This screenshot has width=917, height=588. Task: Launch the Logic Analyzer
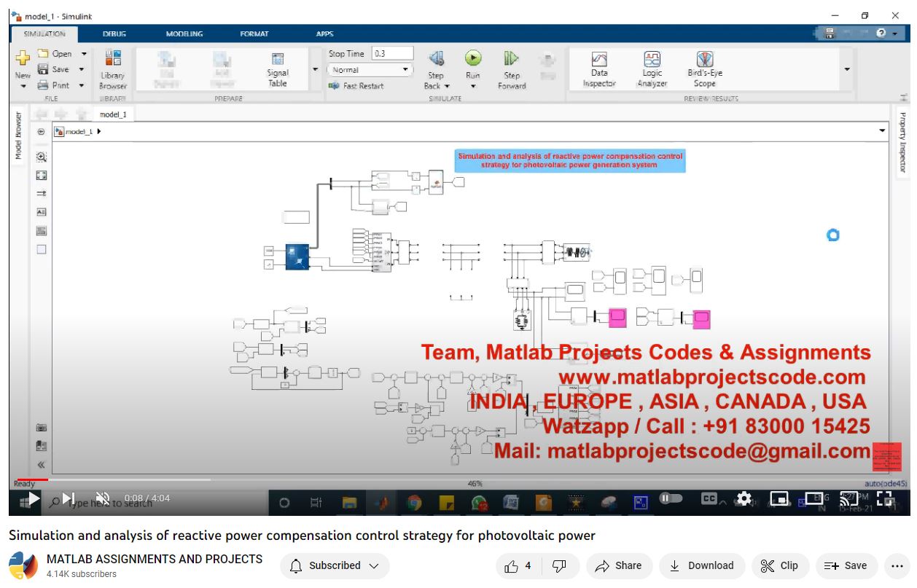pyautogui.click(x=652, y=68)
